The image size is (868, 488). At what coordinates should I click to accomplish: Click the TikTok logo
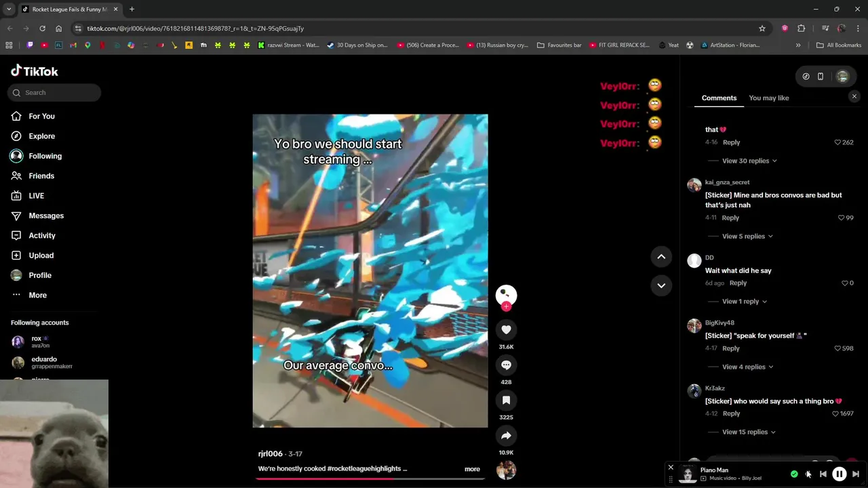pos(35,71)
